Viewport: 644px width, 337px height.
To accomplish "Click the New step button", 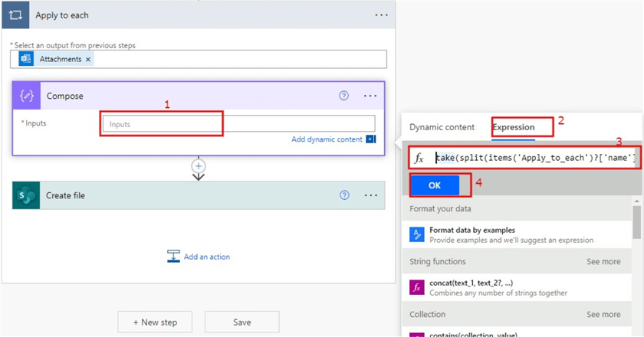I will coord(155,322).
